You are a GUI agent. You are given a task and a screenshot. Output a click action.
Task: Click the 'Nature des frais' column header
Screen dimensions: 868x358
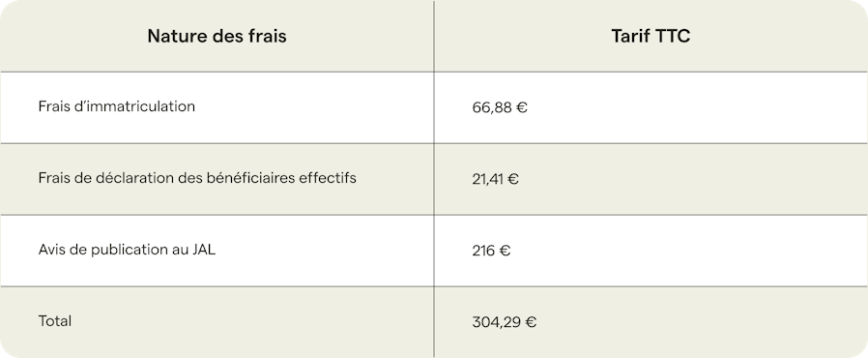pyautogui.click(x=217, y=36)
